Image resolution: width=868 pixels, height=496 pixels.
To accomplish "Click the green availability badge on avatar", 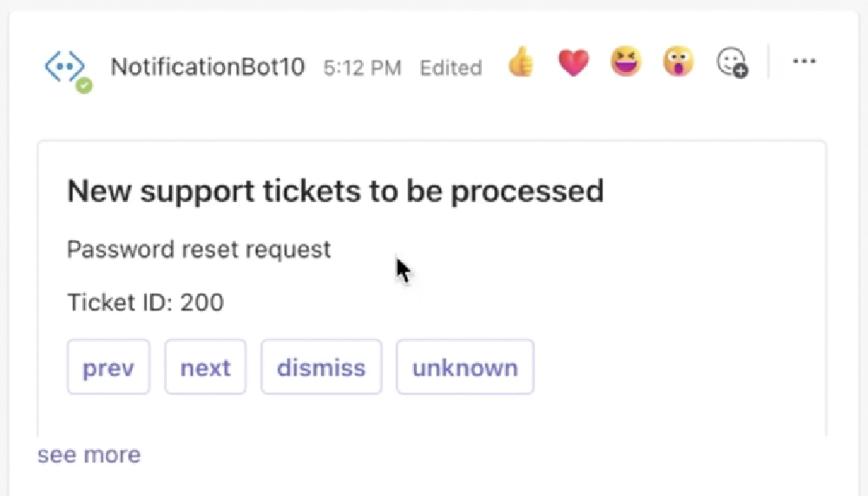I will pyautogui.click(x=84, y=85).
